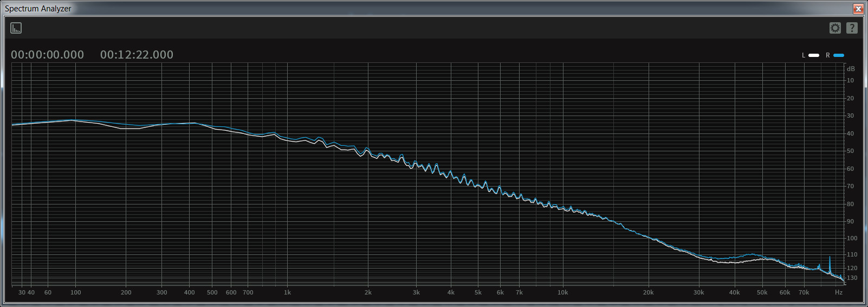868x307 pixels.
Task: Click the 5k frequency axis label
Action: click(x=478, y=292)
